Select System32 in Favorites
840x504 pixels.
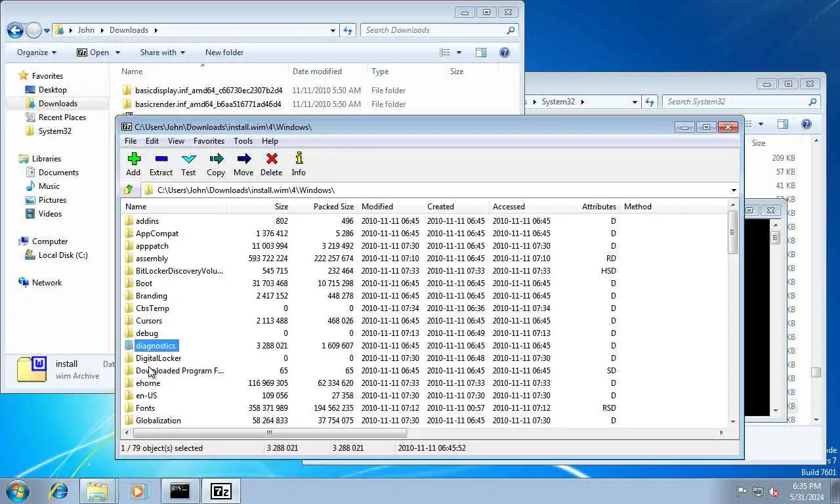pos(54,131)
